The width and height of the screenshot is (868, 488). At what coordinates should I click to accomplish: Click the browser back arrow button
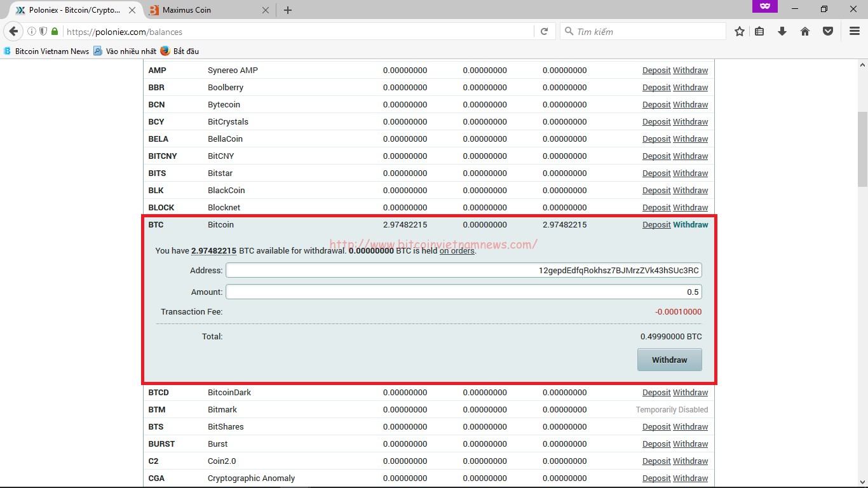point(13,31)
